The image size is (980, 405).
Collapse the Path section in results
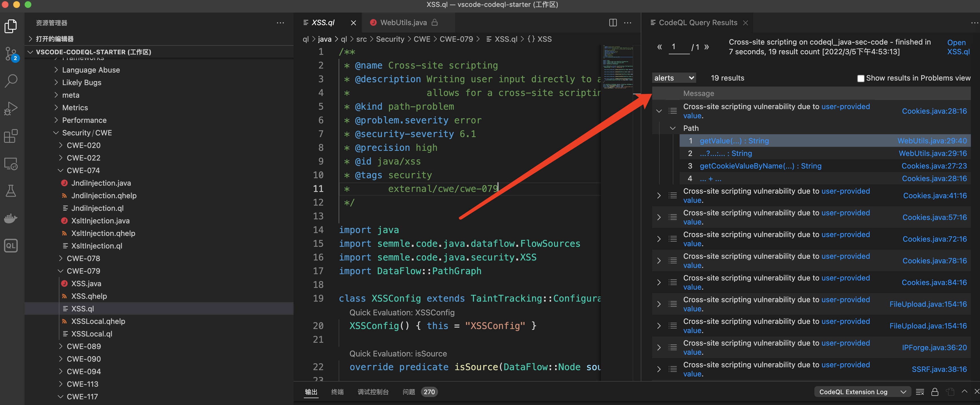673,128
